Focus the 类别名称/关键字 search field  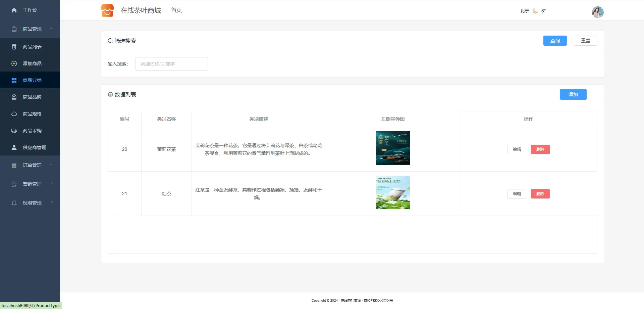[x=171, y=64]
